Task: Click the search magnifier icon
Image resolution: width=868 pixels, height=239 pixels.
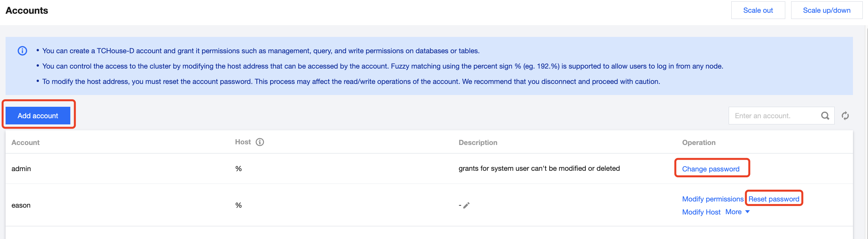Action: point(825,116)
